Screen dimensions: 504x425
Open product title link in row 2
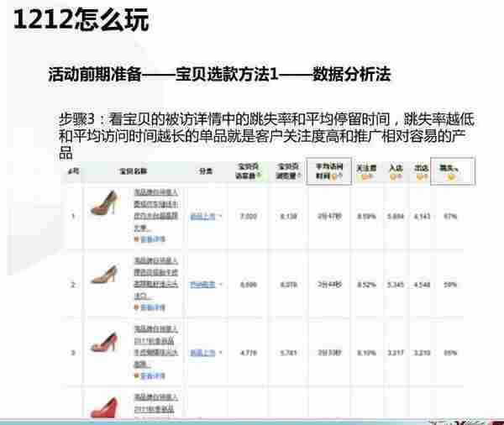pyautogui.click(x=156, y=278)
